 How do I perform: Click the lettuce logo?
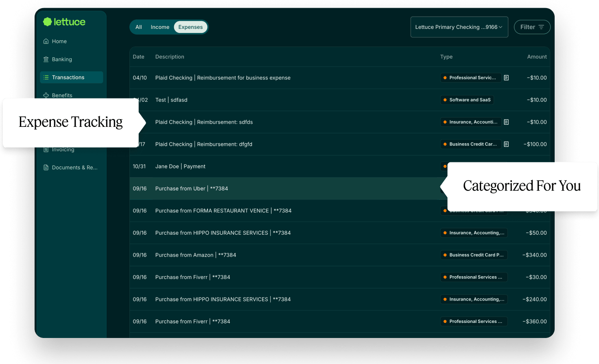tap(64, 22)
